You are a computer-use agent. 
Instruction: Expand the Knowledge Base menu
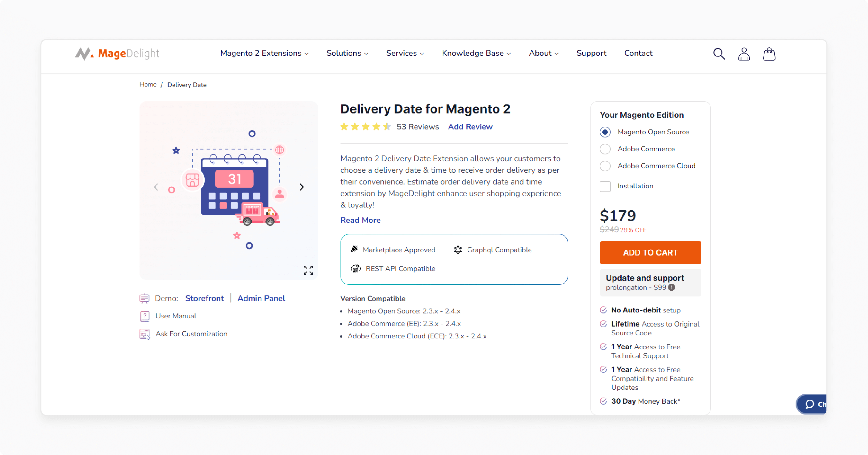[x=476, y=53]
